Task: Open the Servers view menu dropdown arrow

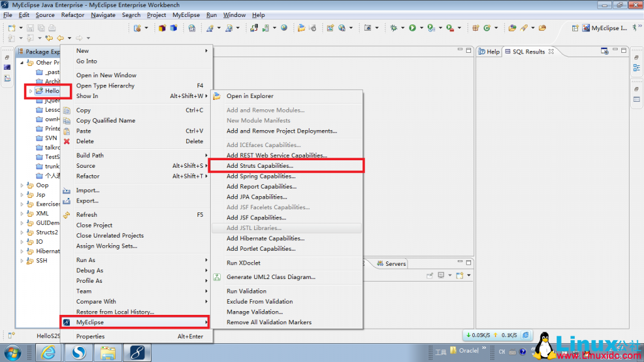Action: click(469, 275)
